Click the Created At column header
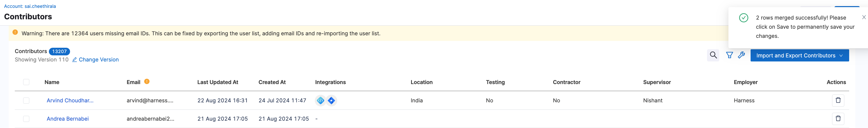The width and height of the screenshot is (868, 128). point(272,82)
